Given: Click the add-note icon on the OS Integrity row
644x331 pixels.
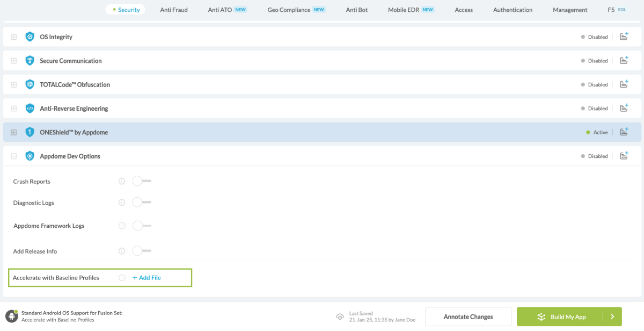Looking at the screenshot, I should point(624,36).
